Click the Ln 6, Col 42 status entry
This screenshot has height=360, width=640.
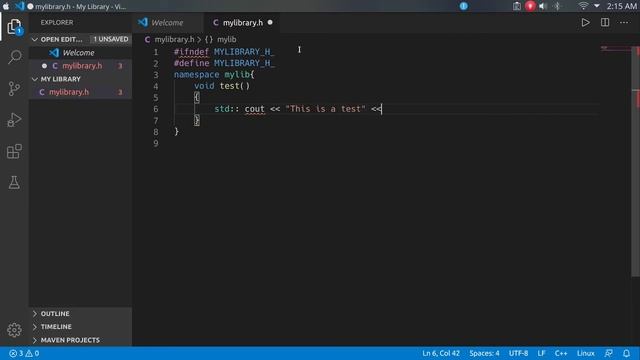tap(441, 353)
